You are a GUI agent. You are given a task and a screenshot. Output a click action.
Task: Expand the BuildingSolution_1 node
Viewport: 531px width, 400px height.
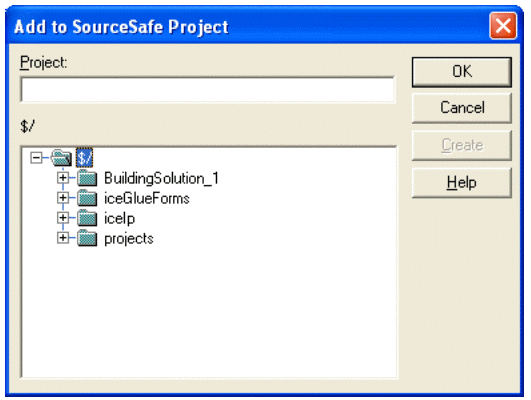tap(63, 178)
